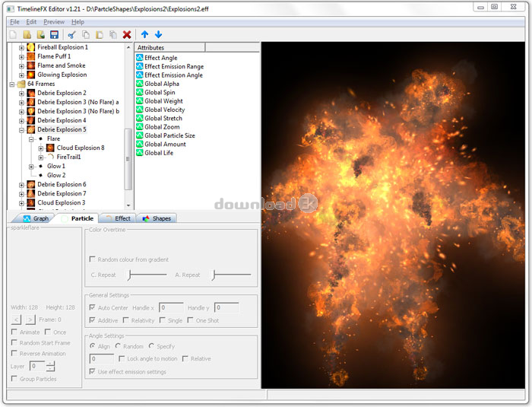Expand the Debrie Explosion 2 node
Screen dimensions: 532x407
point(21,94)
